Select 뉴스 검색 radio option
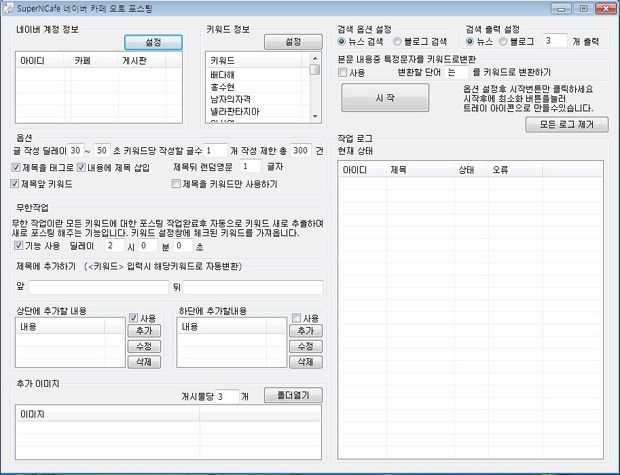 342,42
